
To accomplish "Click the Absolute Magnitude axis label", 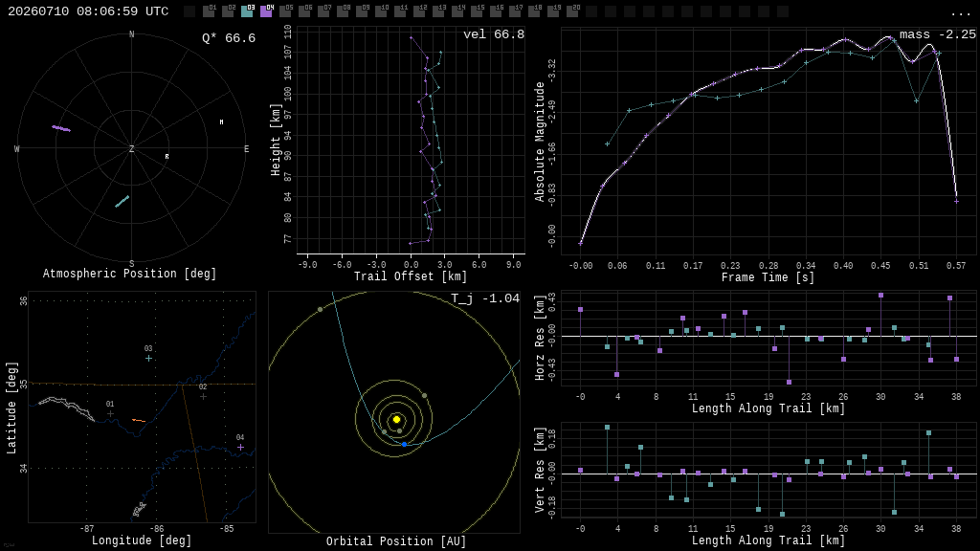I will (540, 142).
